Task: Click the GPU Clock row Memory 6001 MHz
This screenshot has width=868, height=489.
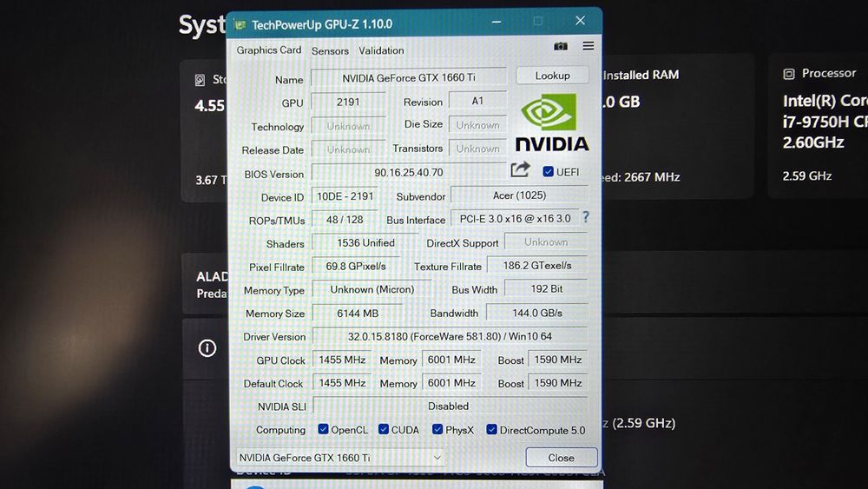Action: (451, 360)
